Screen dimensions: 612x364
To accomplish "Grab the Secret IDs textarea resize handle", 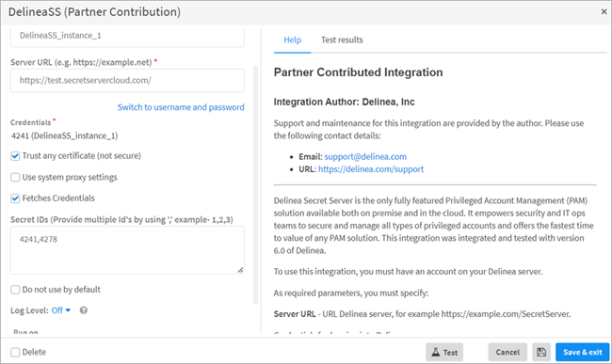I will tap(240, 270).
